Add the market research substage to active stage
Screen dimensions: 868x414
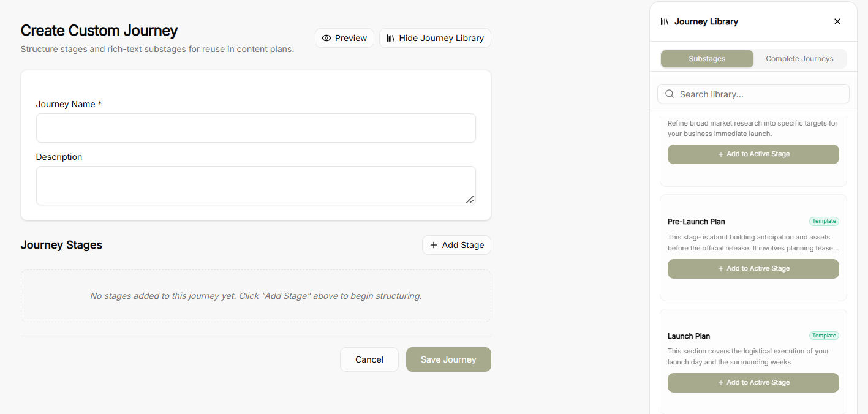(753, 154)
